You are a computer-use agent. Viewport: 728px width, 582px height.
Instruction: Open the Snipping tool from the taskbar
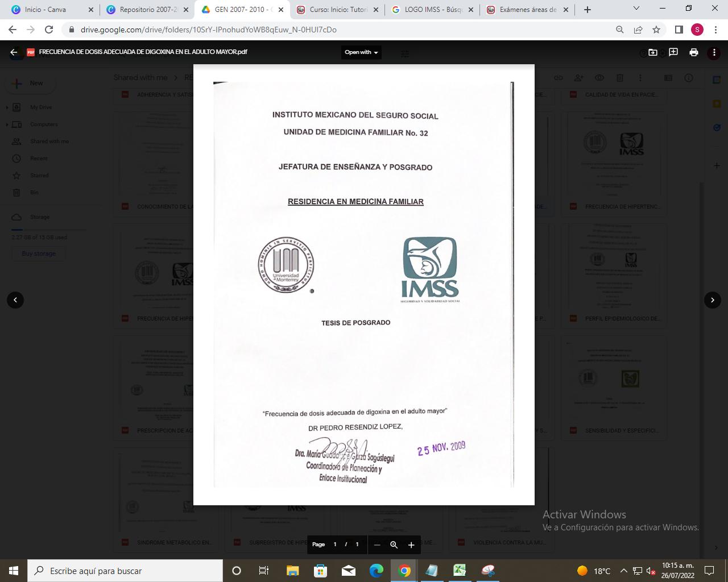487,571
